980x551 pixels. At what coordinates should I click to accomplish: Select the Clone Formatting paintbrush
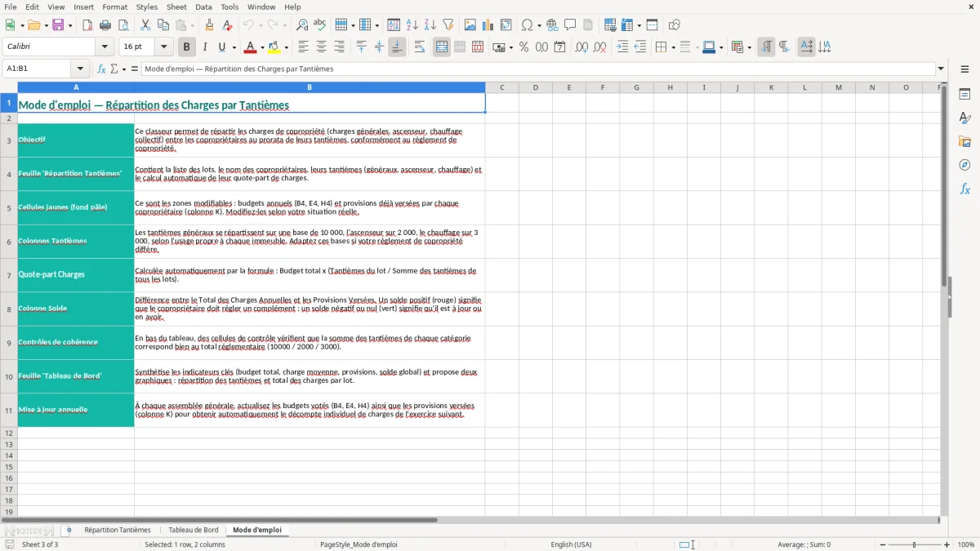click(209, 25)
